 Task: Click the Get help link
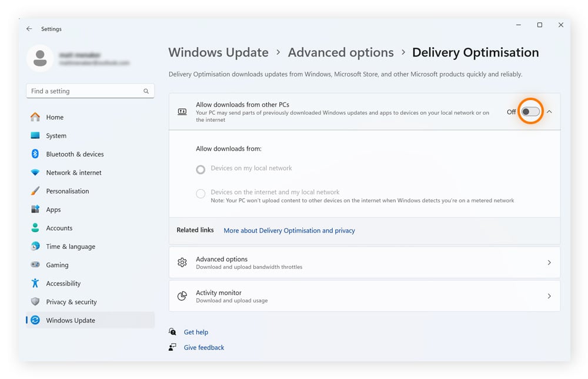pos(196,332)
